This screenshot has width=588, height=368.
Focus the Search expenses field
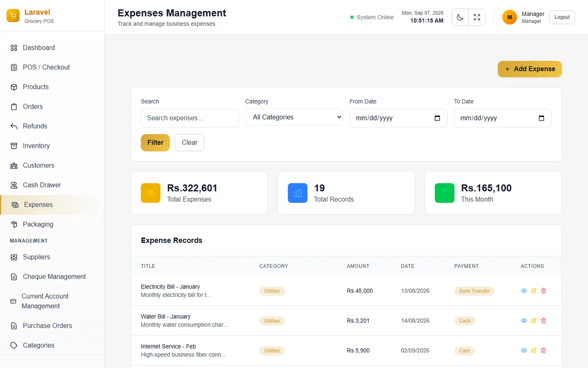pos(190,118)
